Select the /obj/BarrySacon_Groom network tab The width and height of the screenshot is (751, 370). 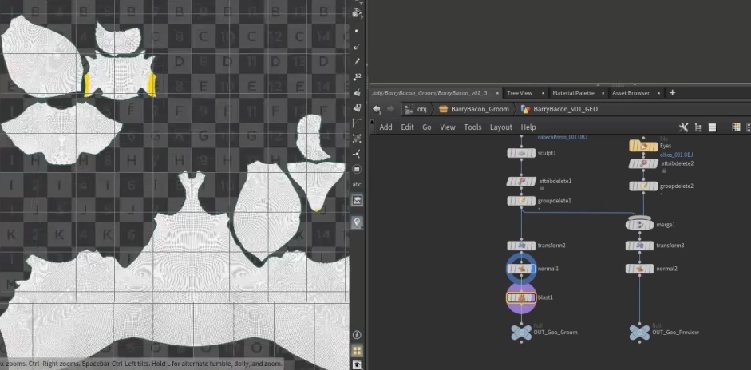[430, 93]
